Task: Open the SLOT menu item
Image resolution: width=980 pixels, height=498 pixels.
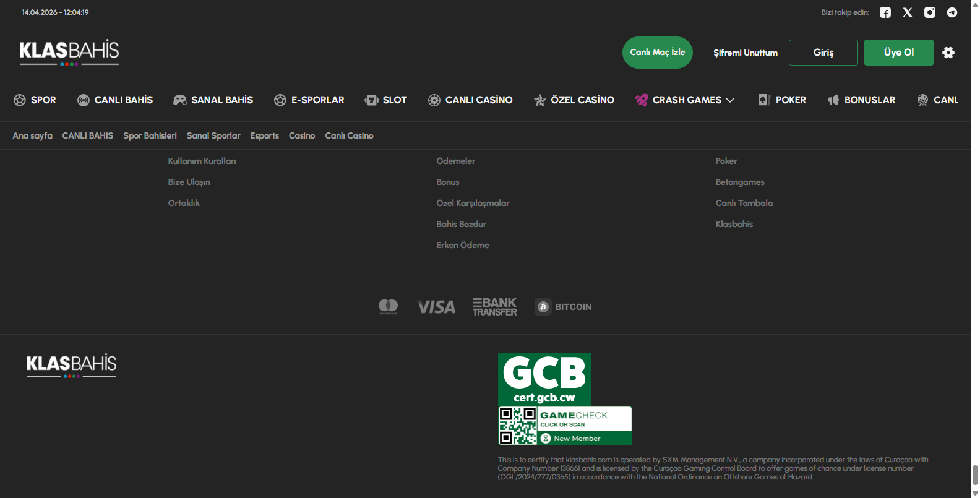Action: [x=386, y=100]
